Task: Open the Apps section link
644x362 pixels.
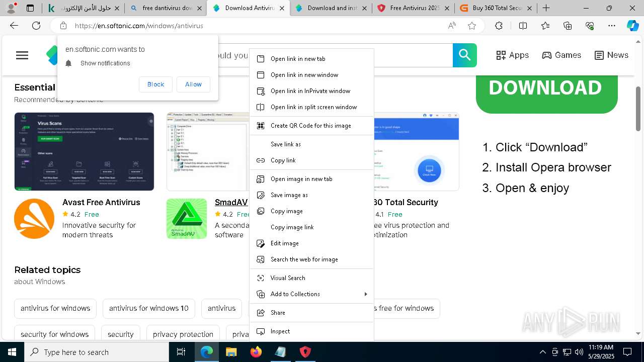Action: (x=512, y=55)
